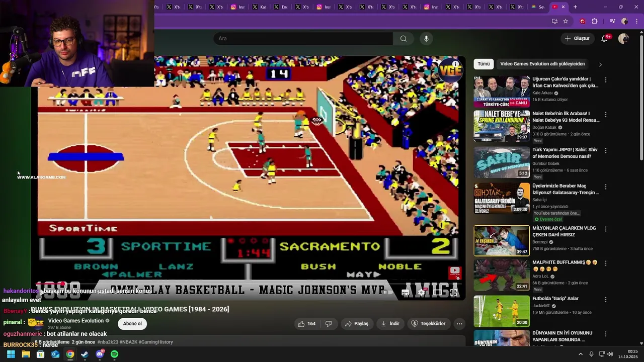Open menu for 'Üyelerimizle Beraber Maç İzliyoruz' video

(x=606, y=187)
